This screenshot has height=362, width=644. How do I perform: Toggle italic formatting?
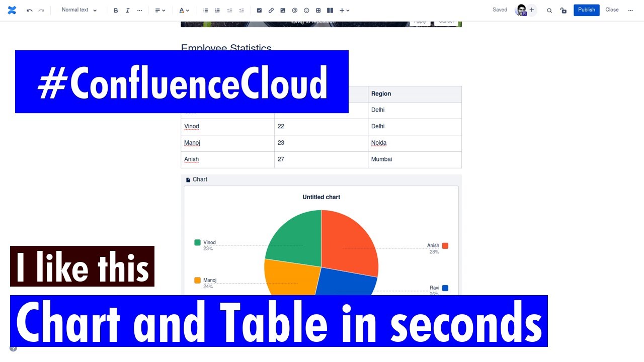coord(127,10)
